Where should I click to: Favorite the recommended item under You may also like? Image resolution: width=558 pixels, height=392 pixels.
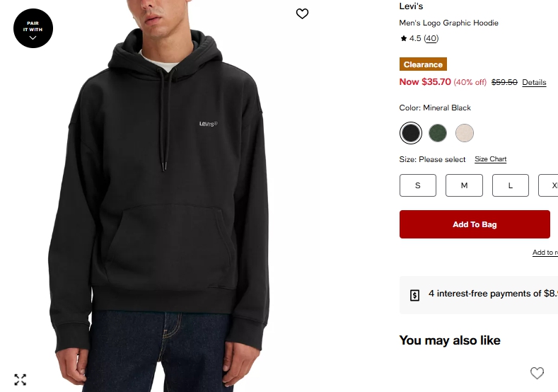(537, 373)
